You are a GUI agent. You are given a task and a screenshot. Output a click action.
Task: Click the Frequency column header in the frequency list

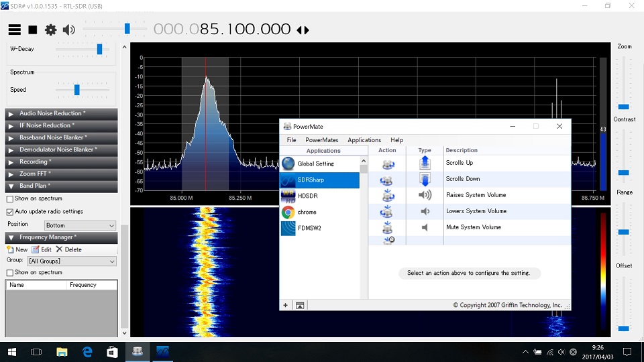[92, 285]
